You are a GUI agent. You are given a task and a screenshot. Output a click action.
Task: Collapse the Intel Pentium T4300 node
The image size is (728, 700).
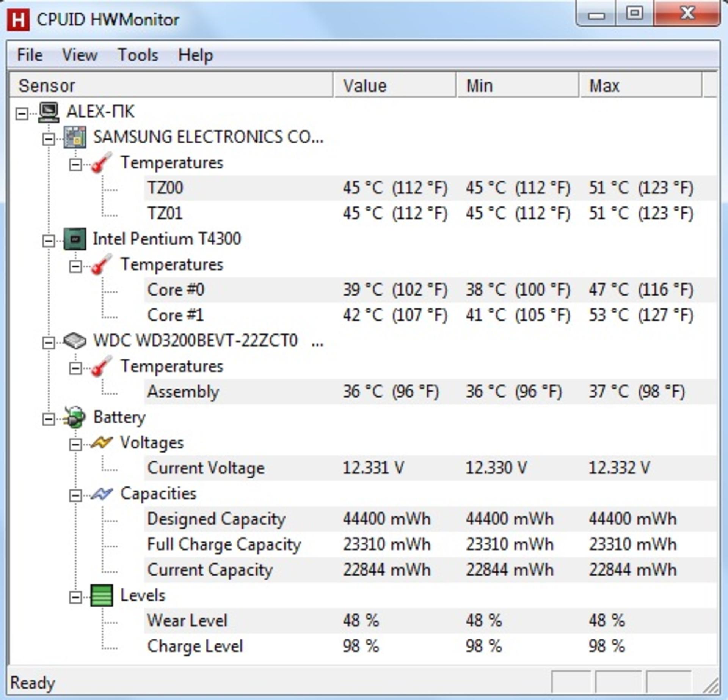(49, 241)
